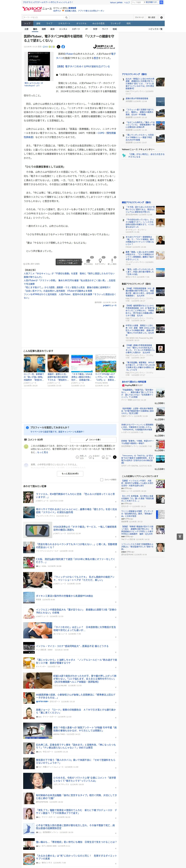Open 高橋ジョージ「ロード」article

tap(76, 711)
